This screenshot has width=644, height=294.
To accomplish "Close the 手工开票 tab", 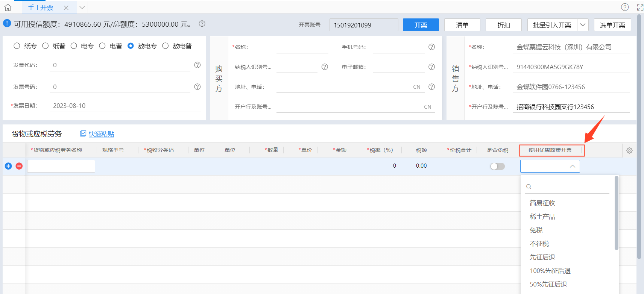I will [66, 8].
